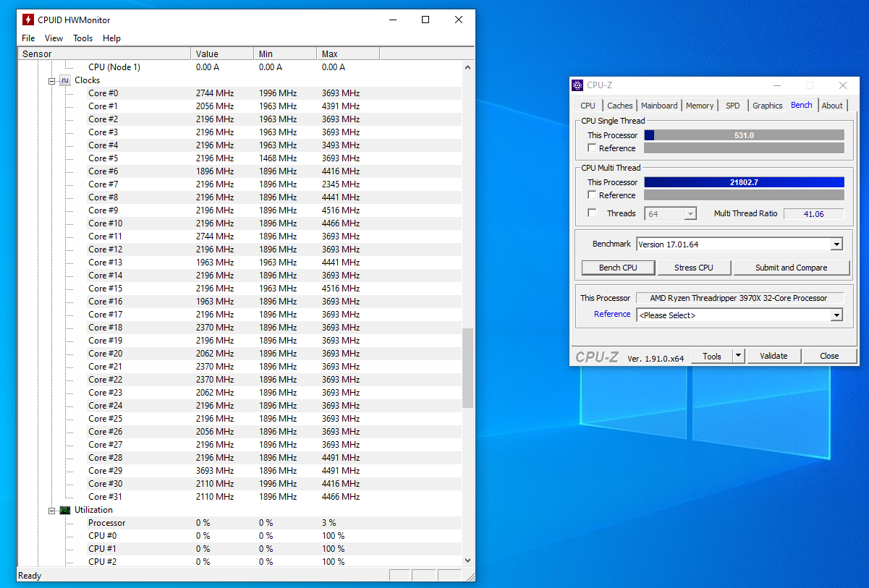This screenshot has height=588, width=869.
Task: Switch to the Memory tab in CPU-Z
Action: click(700, 106)
